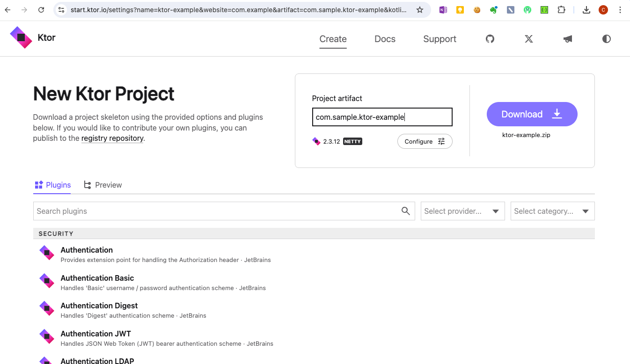Open Chrome downloads
Screen dimensions: 630x364
tap(586, 10)
